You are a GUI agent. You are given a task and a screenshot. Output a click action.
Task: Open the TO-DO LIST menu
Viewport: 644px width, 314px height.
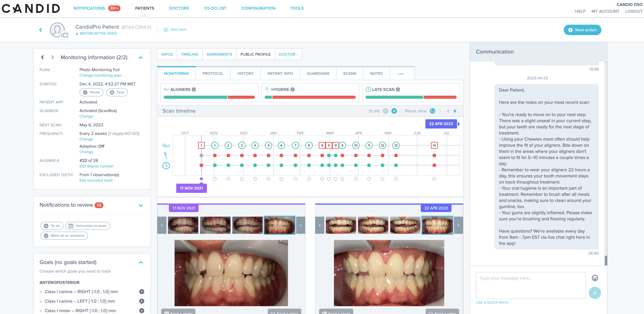pyautogui.click(x=215, y=8)
